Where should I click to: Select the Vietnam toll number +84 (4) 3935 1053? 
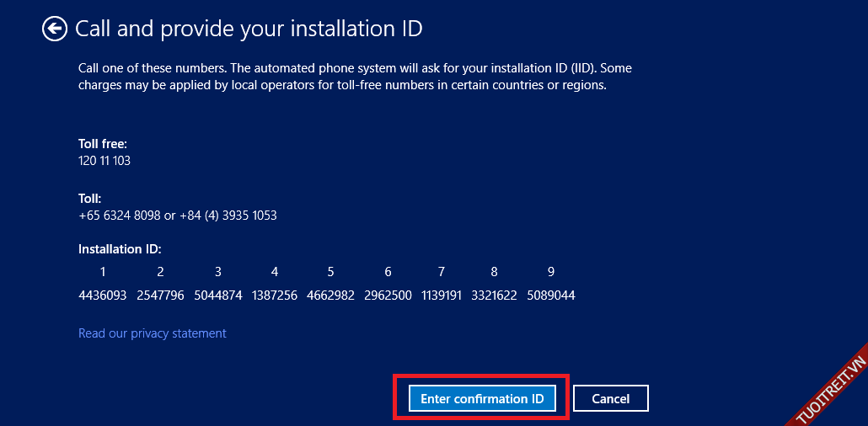[228, 216]
